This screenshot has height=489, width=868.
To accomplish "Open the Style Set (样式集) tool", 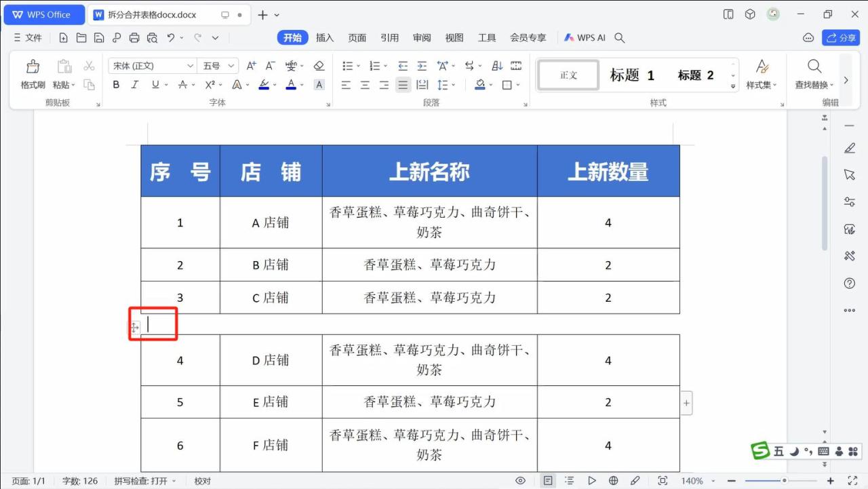I will [762, 75].
